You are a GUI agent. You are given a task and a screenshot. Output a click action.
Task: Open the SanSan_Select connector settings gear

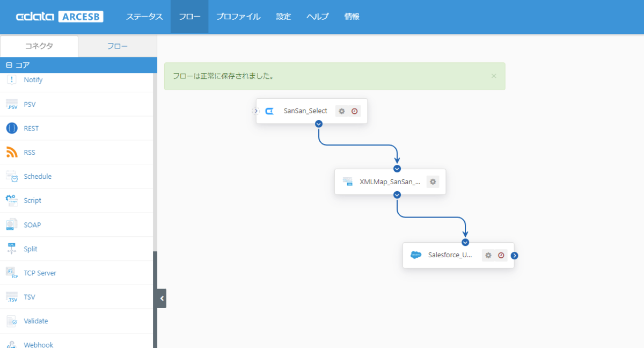[x=342, y=111]
